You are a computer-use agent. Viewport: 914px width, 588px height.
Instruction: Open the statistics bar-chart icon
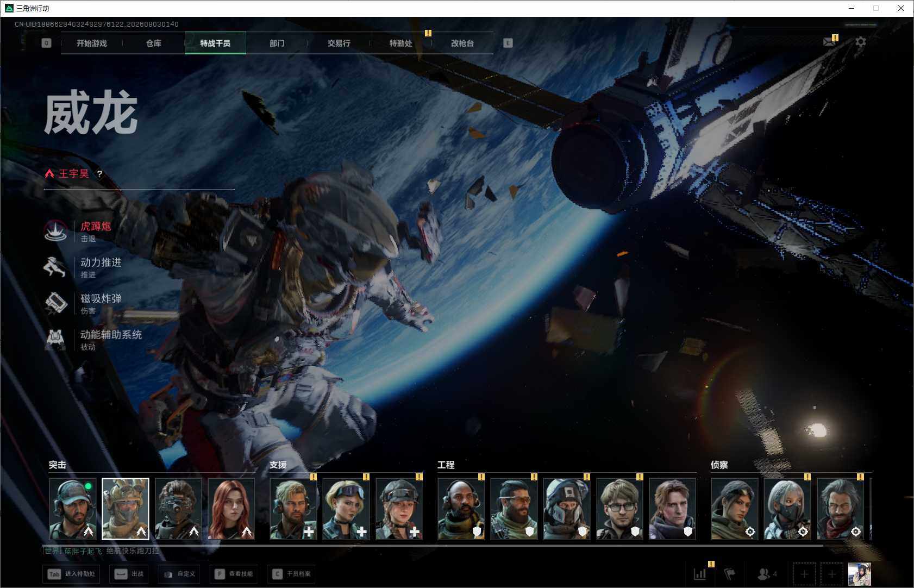[700, 574]
